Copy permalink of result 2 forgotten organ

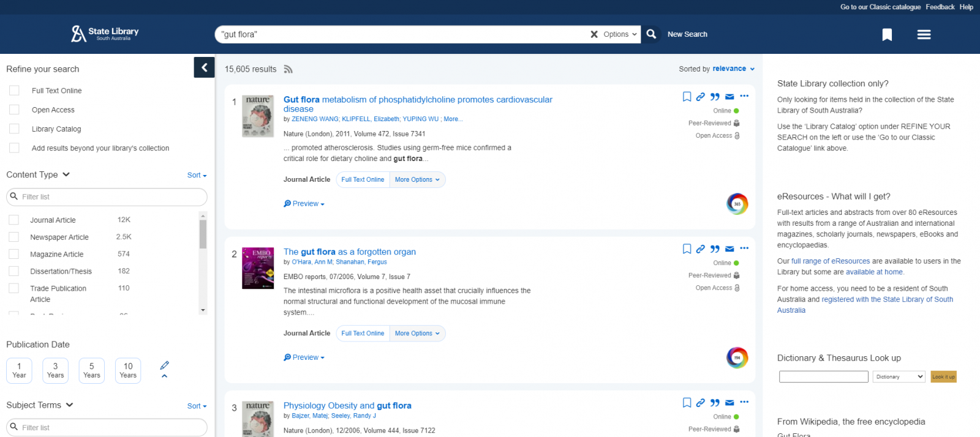pos(701,249)
